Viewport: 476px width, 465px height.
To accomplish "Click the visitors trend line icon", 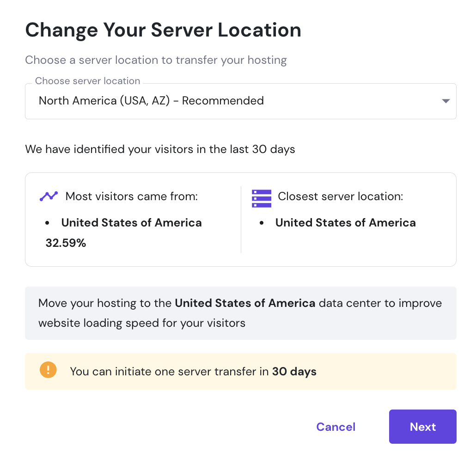I will click(x=49, y=196).
